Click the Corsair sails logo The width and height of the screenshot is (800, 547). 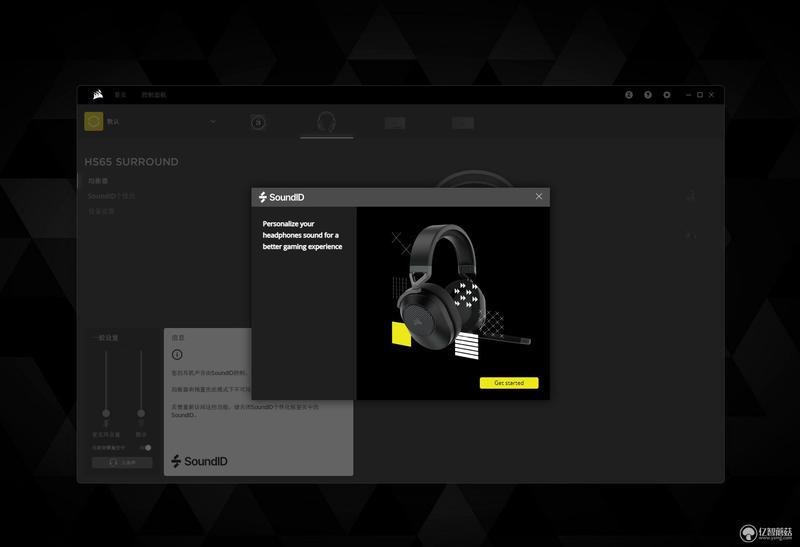(98, 94)
